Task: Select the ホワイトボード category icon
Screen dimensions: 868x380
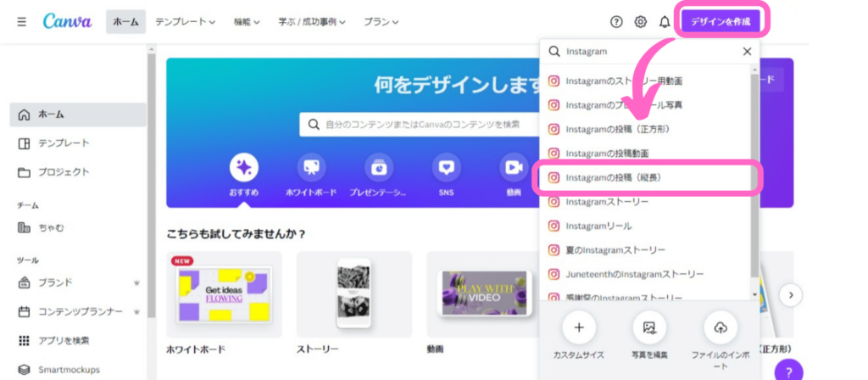Action: point(311,167)
